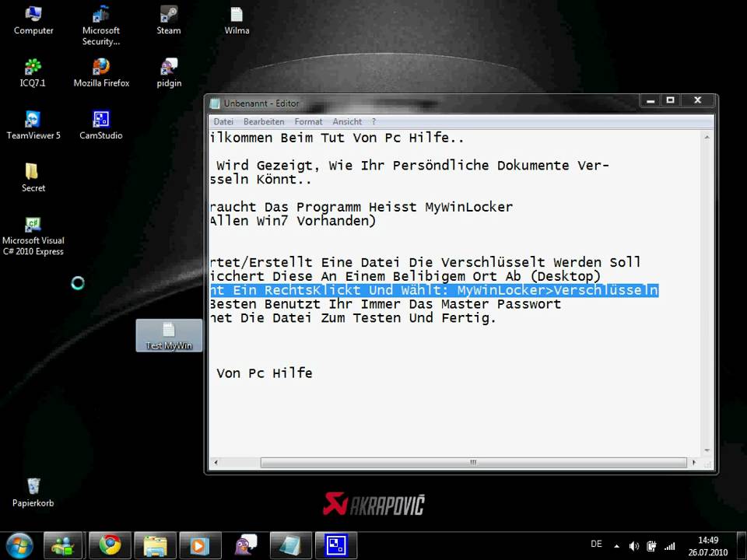Select the ICQ7.1 desktop shortcut
747x560 pixels.
click(33, 73)
